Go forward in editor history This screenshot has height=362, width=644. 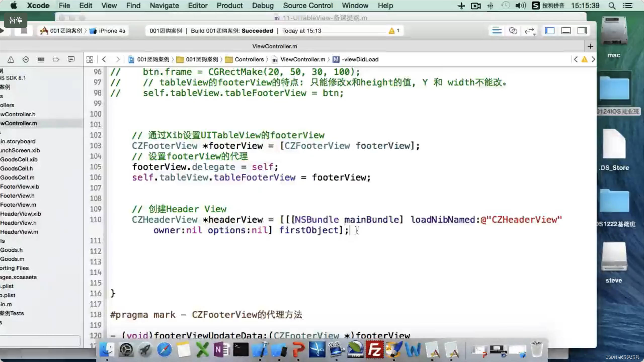[x=117, y=60]
